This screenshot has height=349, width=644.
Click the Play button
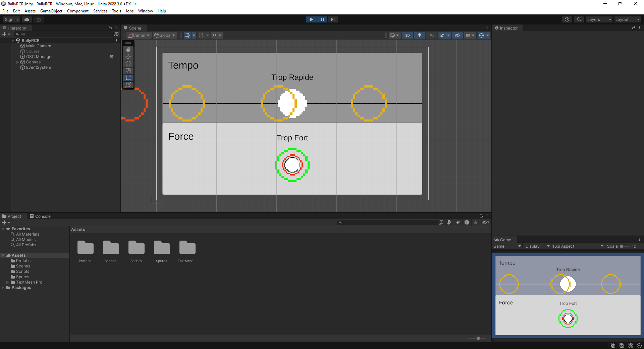[x=311, y=19]
